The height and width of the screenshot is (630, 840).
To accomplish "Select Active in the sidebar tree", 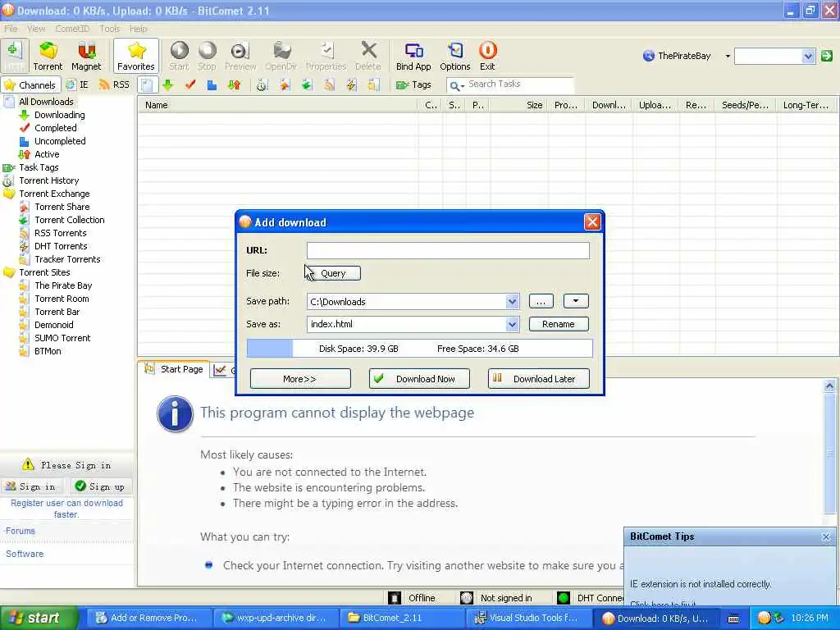I will tap(47, 154).
